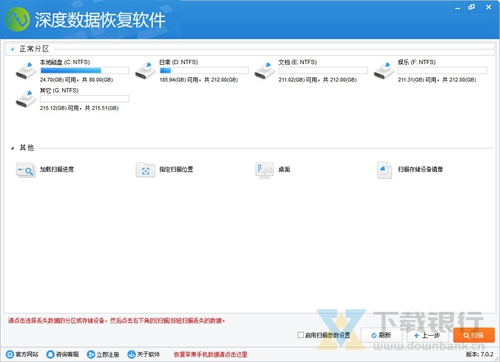Viewport: 500px width, 362px height.
Task: Open the specify scan location folder icon
Action: click(x=145, y=170)
